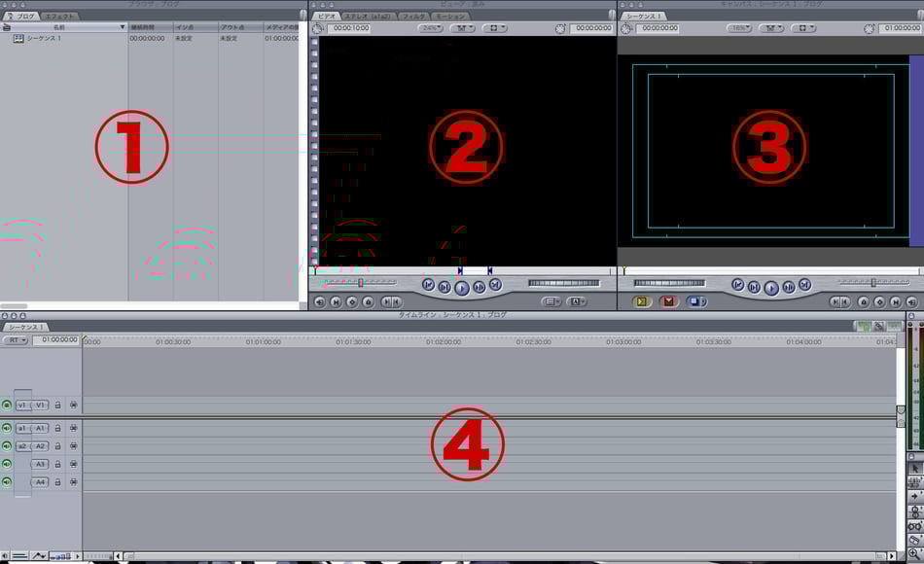Click V1 destination track button
The image size is (924, 564).
point(40,405)
